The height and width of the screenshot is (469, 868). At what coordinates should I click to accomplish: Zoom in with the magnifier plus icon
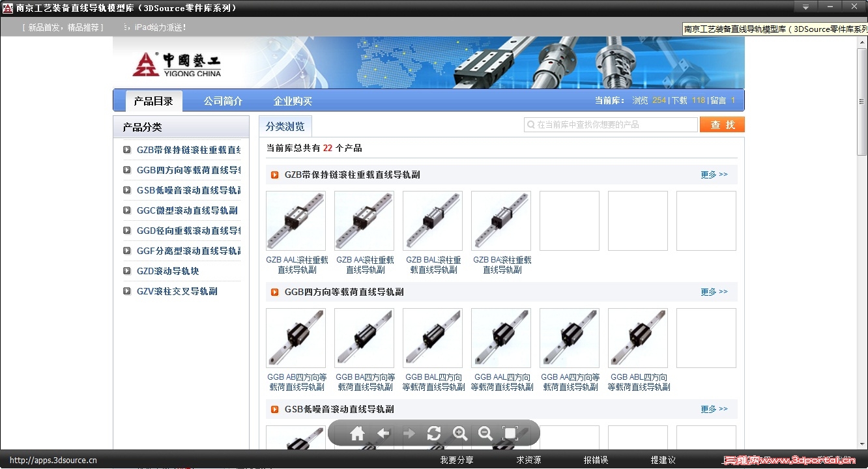coord(460,434)
